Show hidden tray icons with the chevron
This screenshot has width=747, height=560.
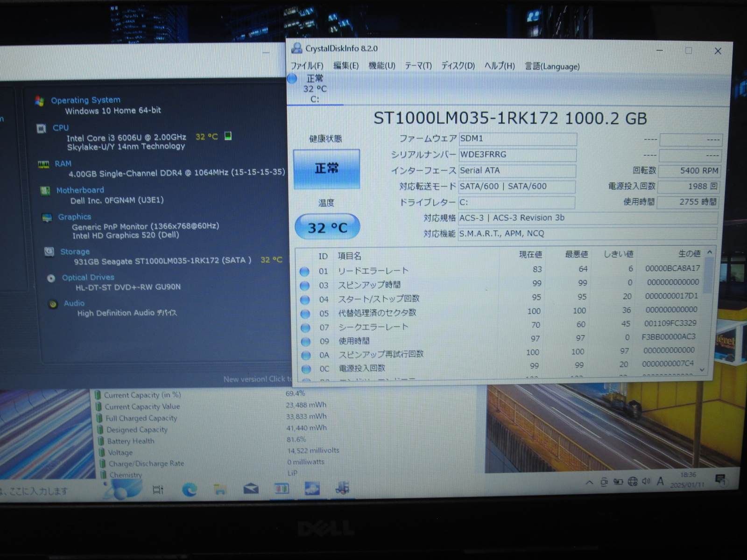589,483
